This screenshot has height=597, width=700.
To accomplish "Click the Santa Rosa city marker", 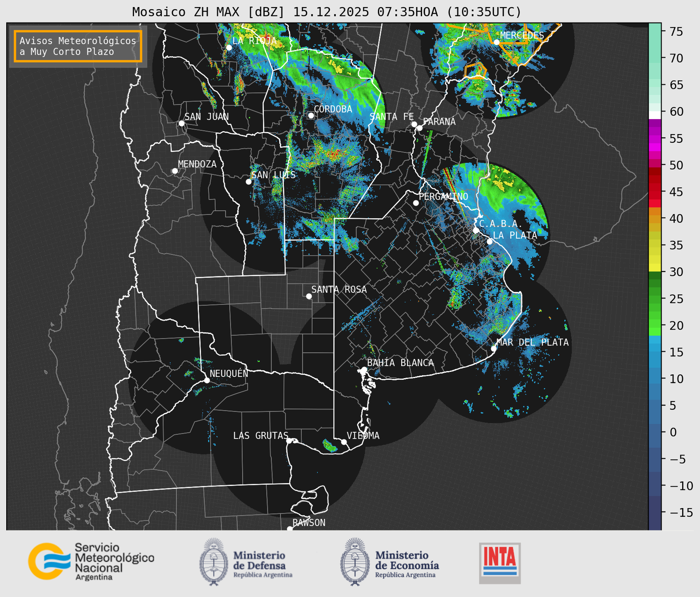I will [309, 296].
